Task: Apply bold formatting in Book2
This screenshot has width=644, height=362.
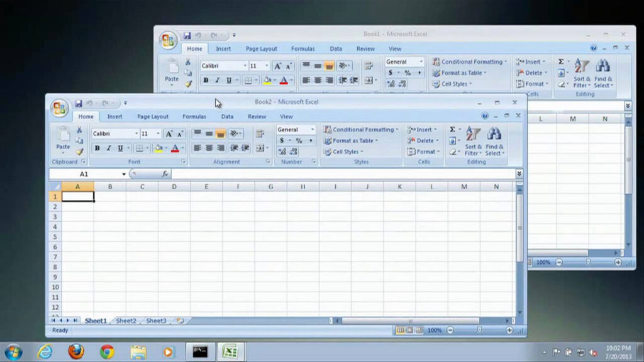Action: click(96, 148)
